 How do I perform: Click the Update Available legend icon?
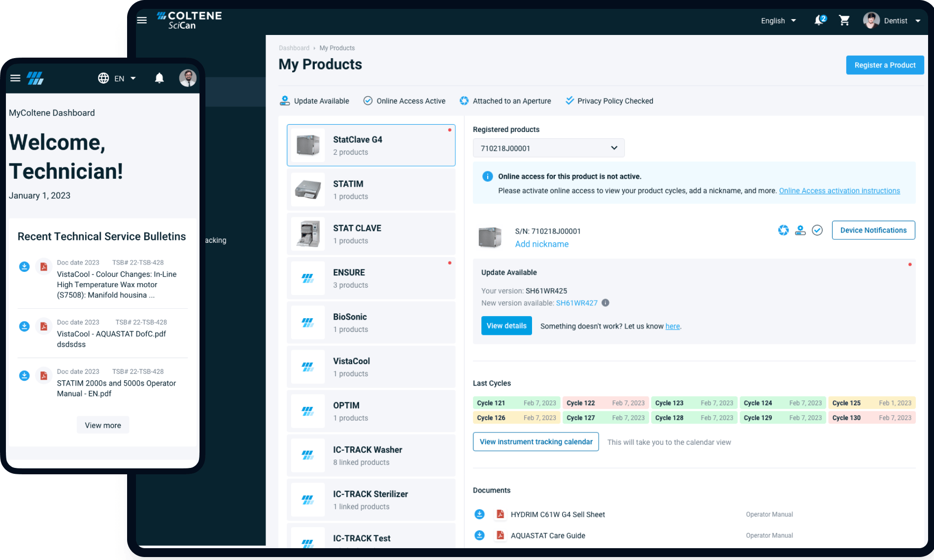pos(285,100)
